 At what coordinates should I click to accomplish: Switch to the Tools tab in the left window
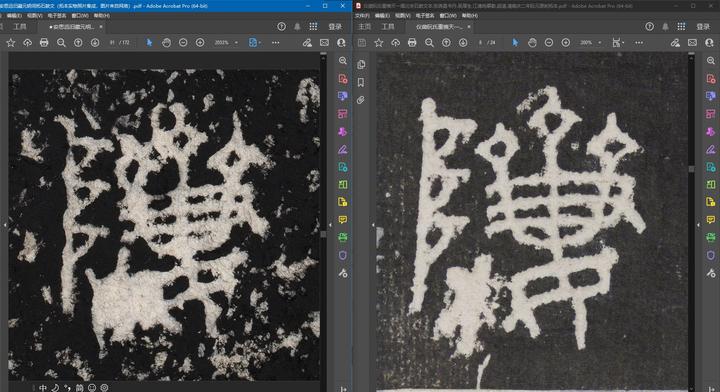[x=20, y=27]
